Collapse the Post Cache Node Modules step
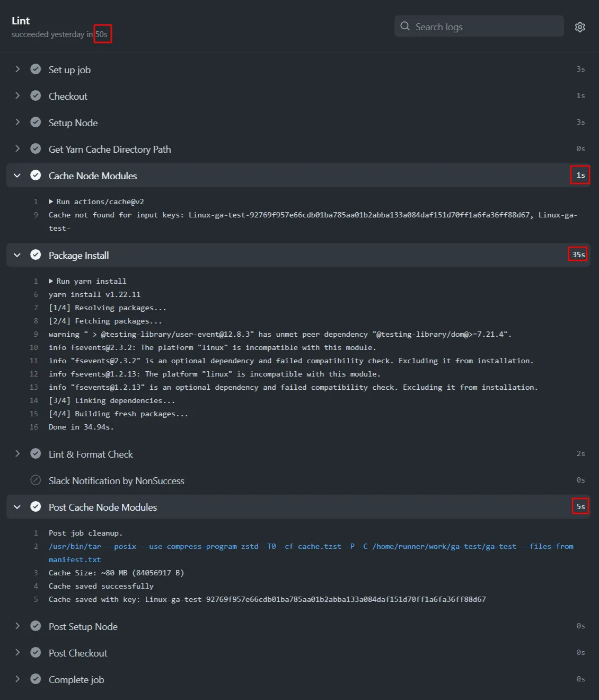Image resolution: width=599 pixels, height=700 pixels. 17,507
